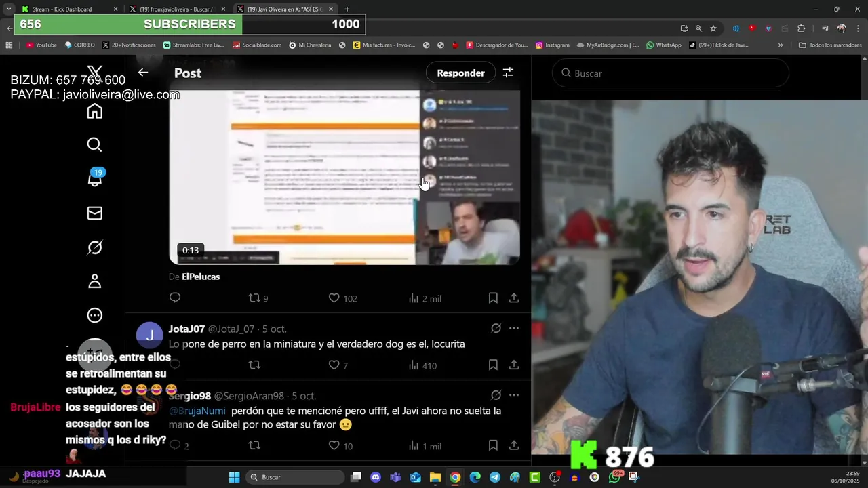Open the WhatsApp bookmark
Viewport: 868px width, 488px height.
coord(664,45)
